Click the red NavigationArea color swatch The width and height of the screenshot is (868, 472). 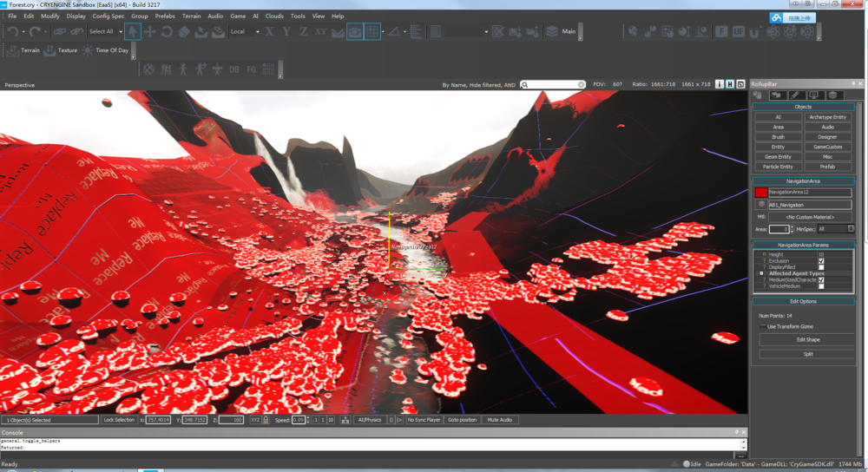pos(761,192)
